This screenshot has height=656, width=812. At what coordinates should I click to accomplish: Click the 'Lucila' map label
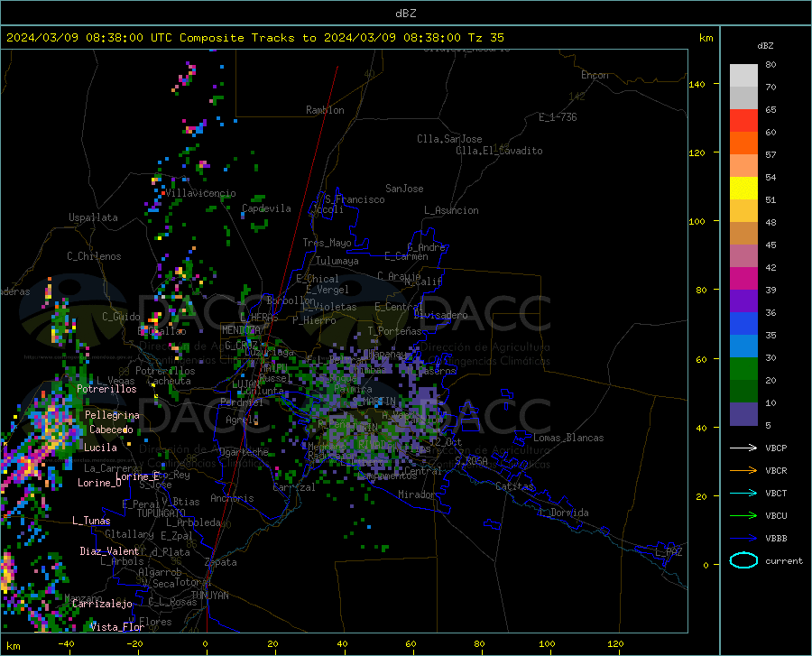pos(100,448)
